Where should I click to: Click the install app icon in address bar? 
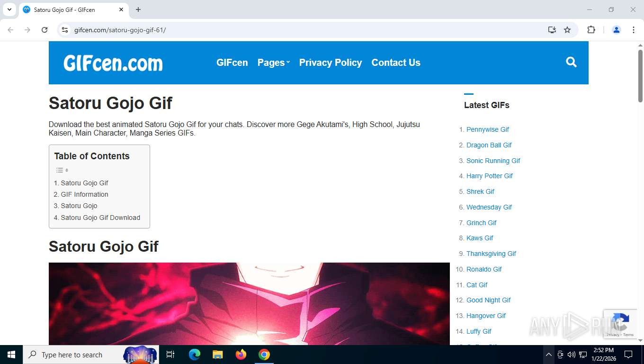552,30
